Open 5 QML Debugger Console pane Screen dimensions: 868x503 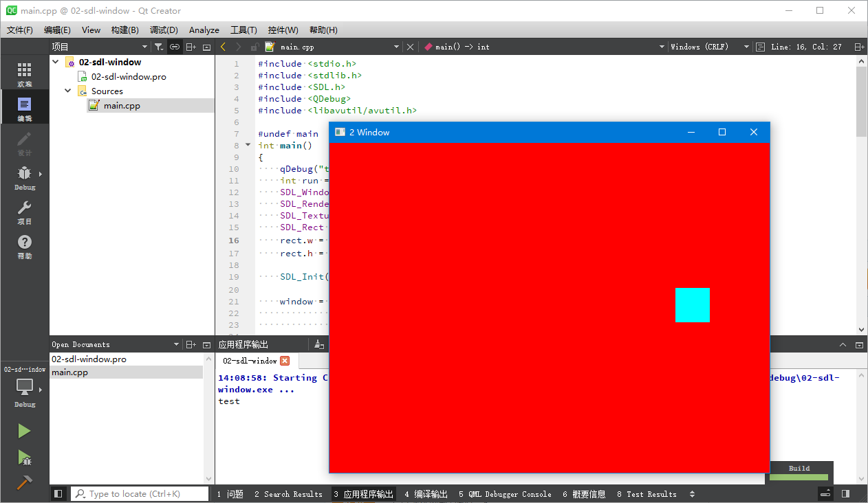tap(505, 494)
